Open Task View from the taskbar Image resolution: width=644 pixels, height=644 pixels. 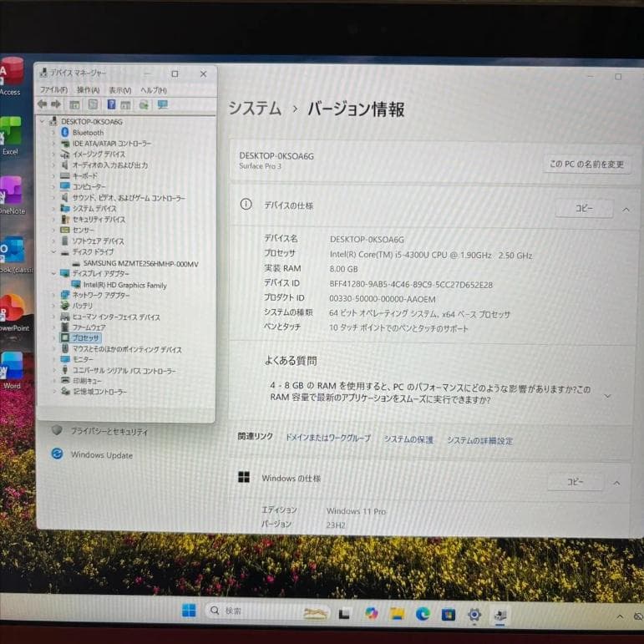click(x=344, y=614)
